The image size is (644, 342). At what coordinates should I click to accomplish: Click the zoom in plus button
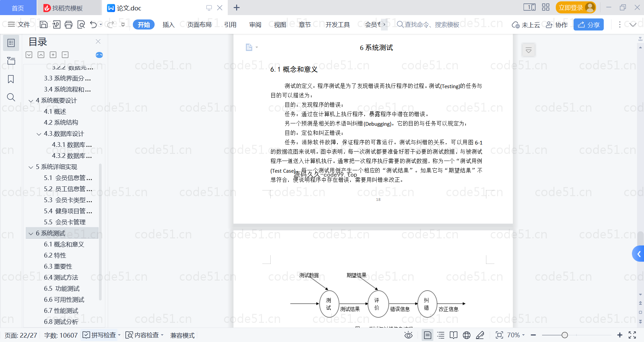pyautogui.click(x=620, y=335)
